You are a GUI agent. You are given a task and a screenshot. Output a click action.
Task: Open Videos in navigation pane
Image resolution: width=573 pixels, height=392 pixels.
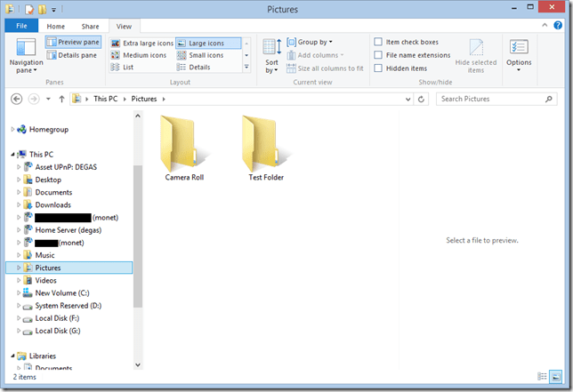[45, 280]
